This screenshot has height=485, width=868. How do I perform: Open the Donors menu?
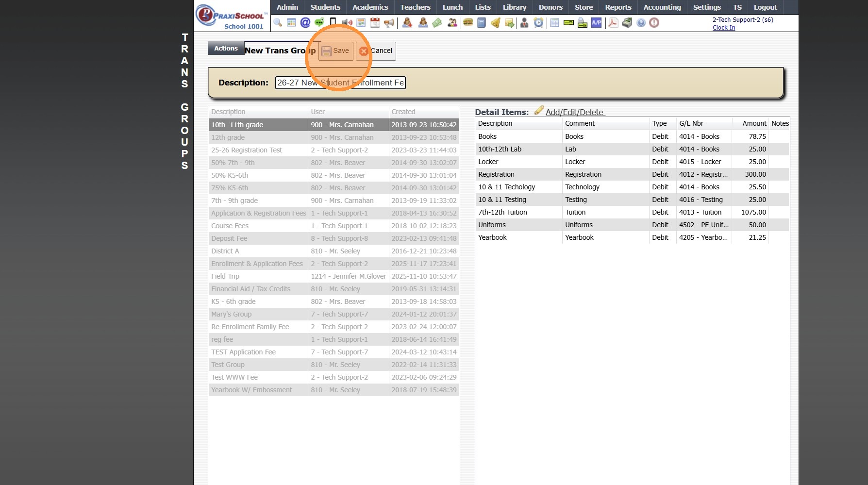(x=551, y=7)
